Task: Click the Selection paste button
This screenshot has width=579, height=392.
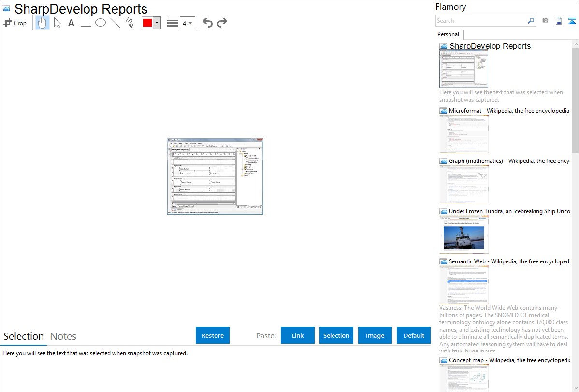Action: tap(336, 335)
